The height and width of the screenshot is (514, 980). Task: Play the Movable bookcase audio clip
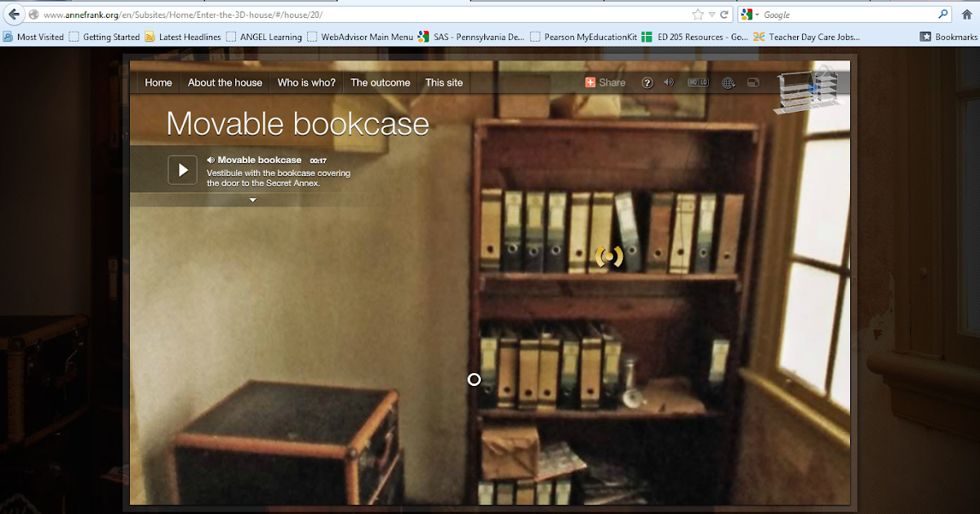tap(182, 170)
